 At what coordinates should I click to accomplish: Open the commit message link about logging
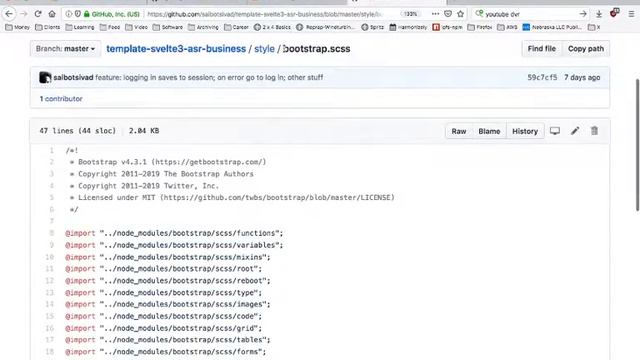(209, 77)
